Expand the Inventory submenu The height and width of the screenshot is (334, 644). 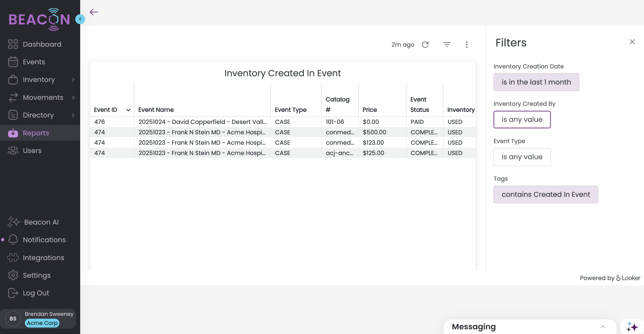(x=73, y=80)
